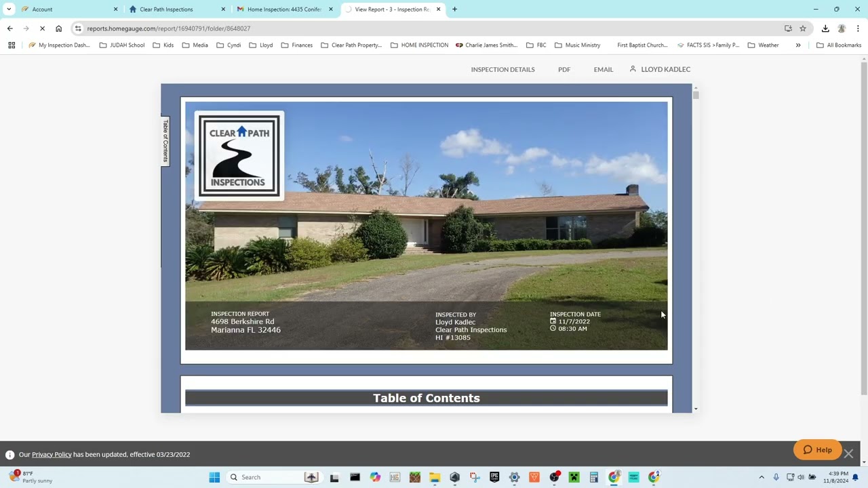
Task: Open the install app icon in address bar
Action: pyautogui.click(x=788, y=28)
